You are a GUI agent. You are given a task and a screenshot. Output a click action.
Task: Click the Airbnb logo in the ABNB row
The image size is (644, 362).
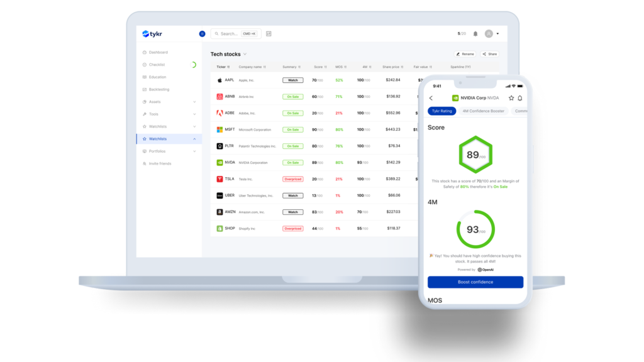coord(219,97)
